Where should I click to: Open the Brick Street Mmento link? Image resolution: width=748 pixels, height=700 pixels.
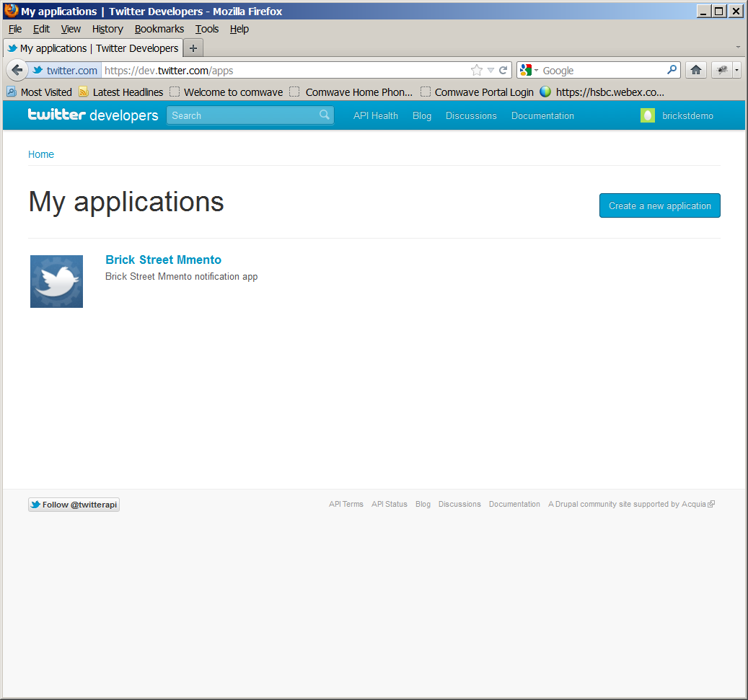click(x=163, y=260)
